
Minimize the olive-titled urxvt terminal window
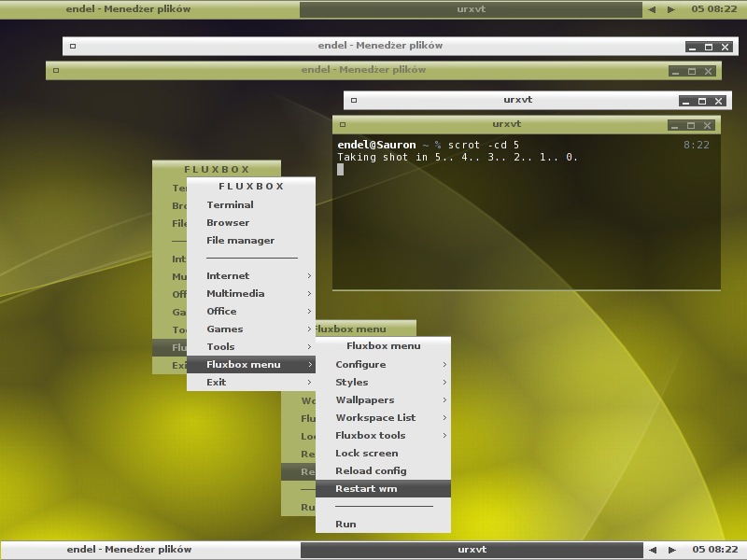point(674,126)
